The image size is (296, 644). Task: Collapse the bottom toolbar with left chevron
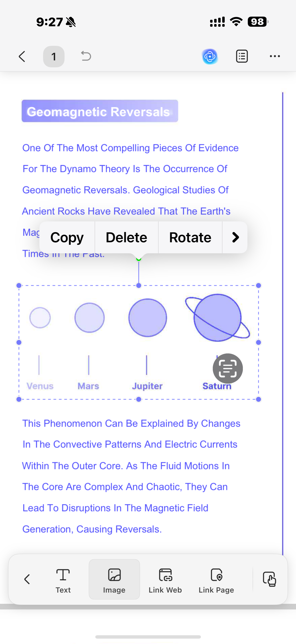[27, 579]
